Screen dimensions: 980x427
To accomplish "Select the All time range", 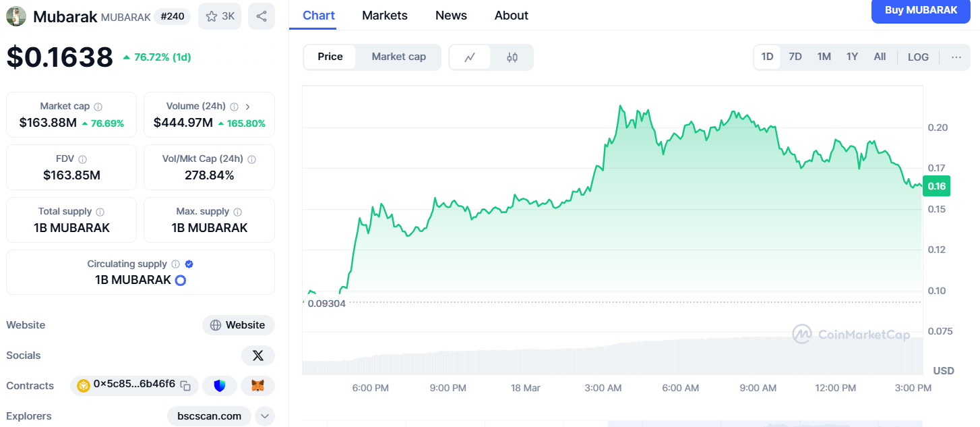I will [x=880, y=57].
